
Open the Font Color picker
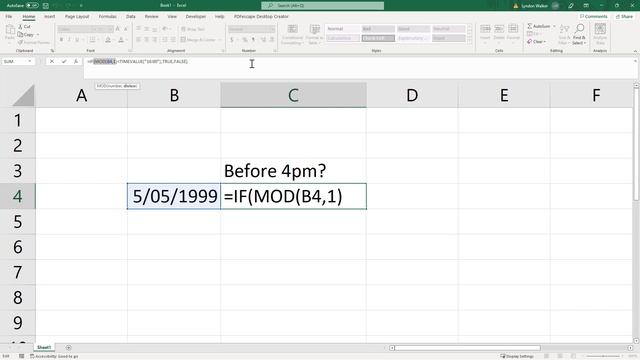pos(121,40)
